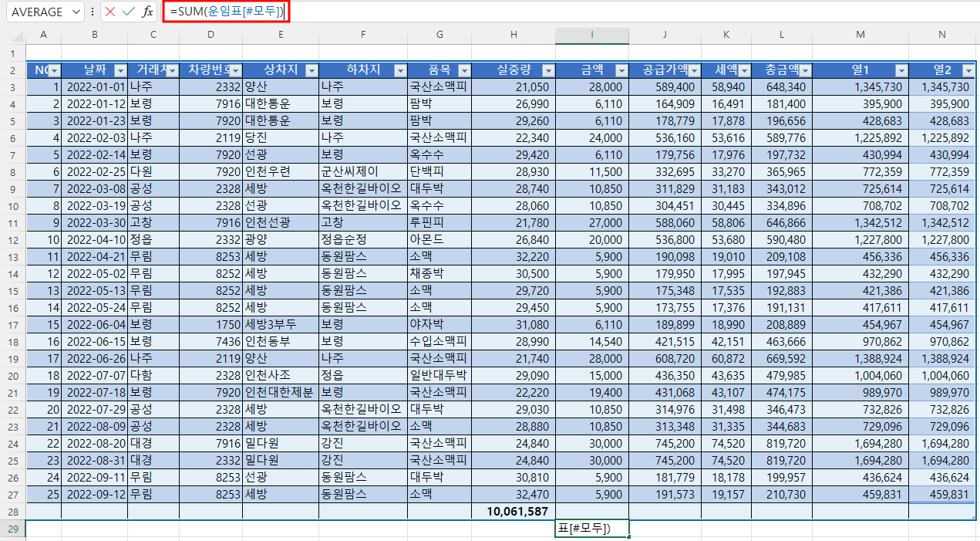Viewport: 980px width, 541px height.
Task: Click cell 1,342,512 in 열2 column
Action: [942, 223]
